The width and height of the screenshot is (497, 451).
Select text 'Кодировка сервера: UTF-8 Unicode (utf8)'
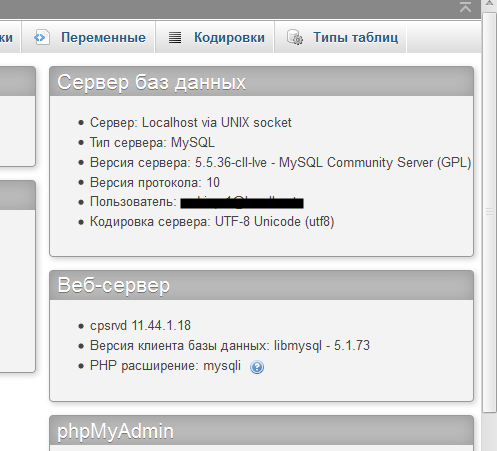coord(212,222)
